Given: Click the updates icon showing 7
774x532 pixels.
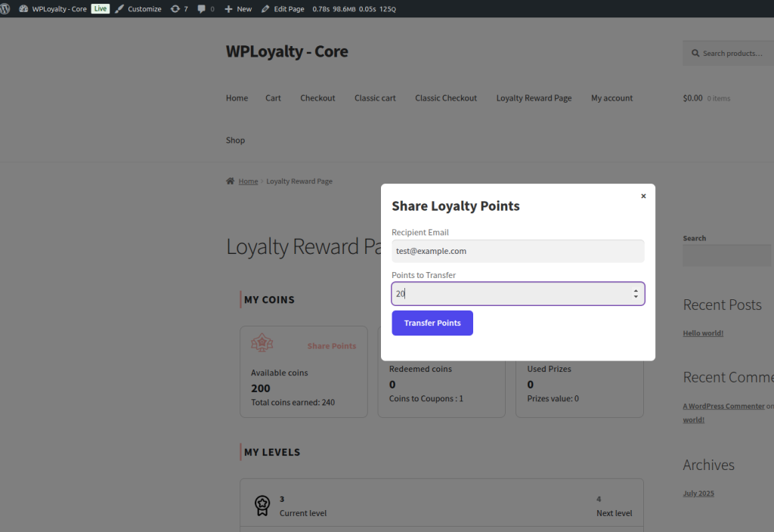Looking at the screenshot, I should pyautogui.click(x=176, y=8).
